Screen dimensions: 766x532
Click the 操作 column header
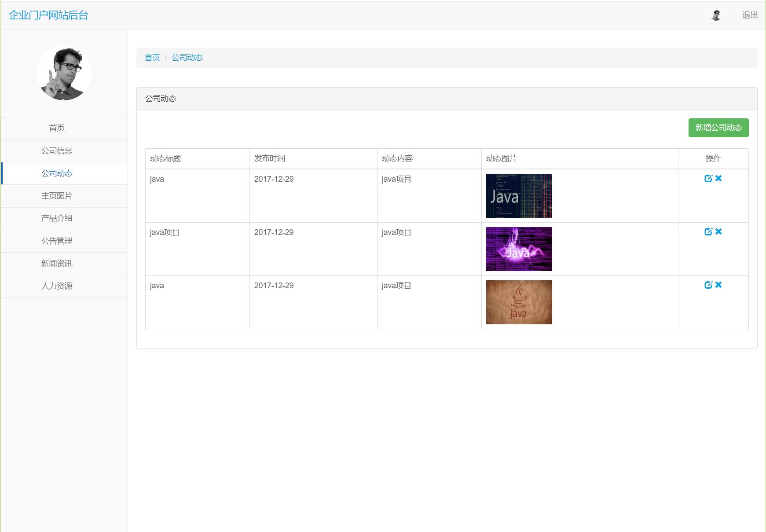point(713,158)
